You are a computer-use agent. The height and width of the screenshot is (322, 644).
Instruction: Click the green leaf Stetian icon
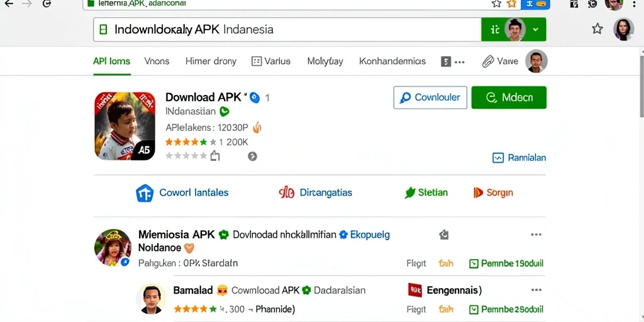pos(410,192)
